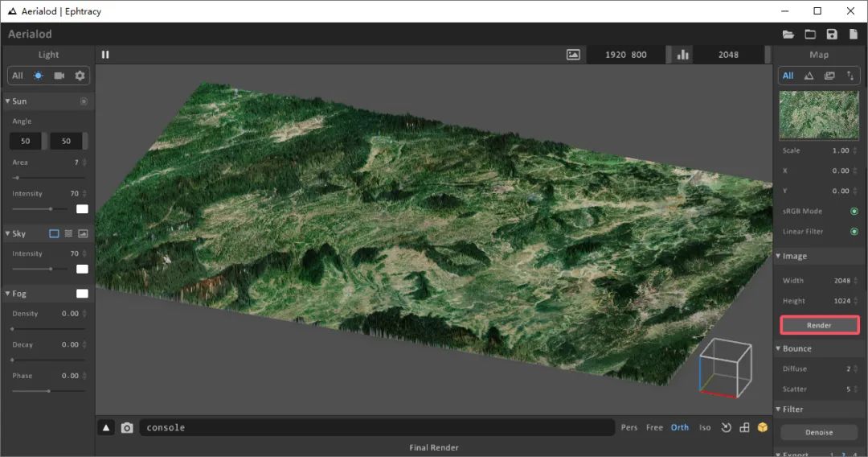
Task: Select the sun light tab icon
Action: (x=39, y=76)
